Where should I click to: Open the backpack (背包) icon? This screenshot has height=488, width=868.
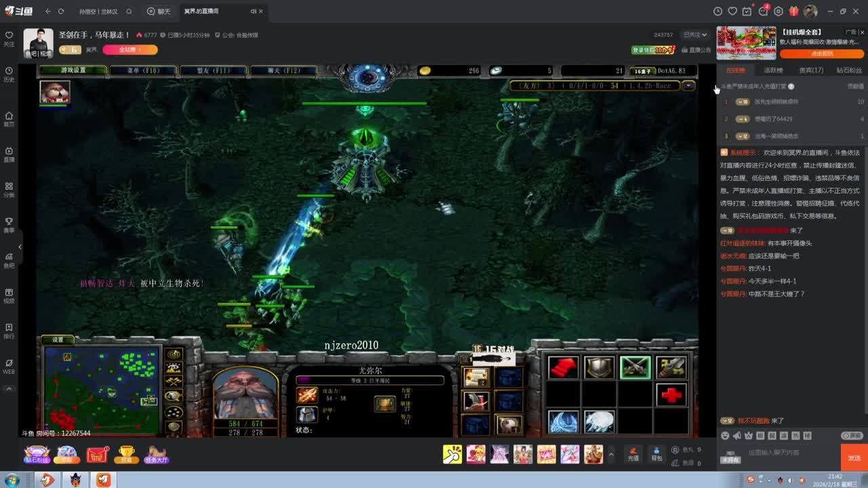tap(656, 453)
